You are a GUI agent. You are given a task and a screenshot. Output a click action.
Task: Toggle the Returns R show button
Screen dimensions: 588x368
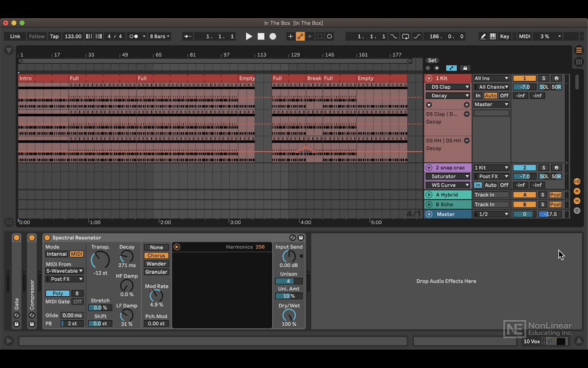click(577, 191)
